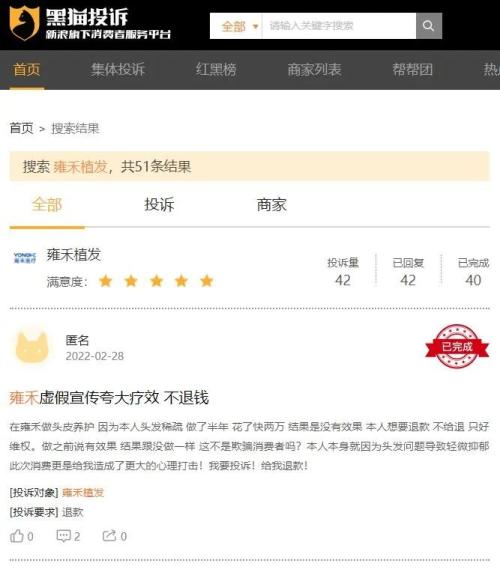500x569 pixels.
Task: Switch to the 投诉 results tab
Action: 159,205
